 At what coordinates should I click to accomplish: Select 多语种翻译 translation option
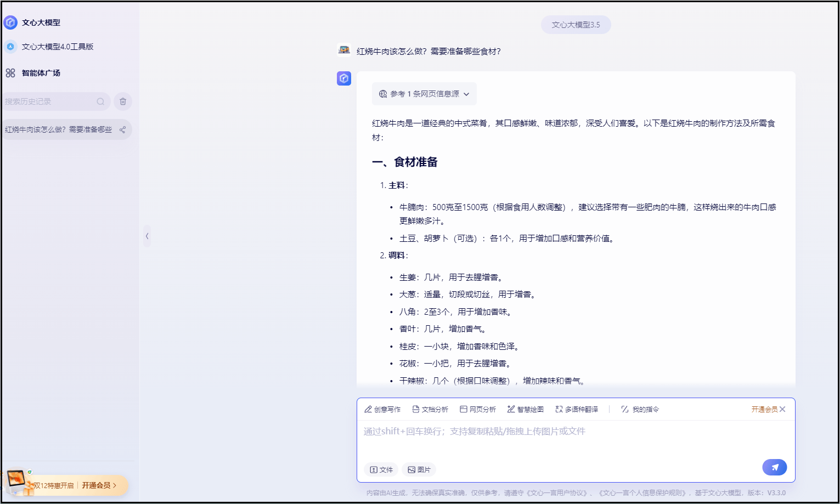(577, 409)
